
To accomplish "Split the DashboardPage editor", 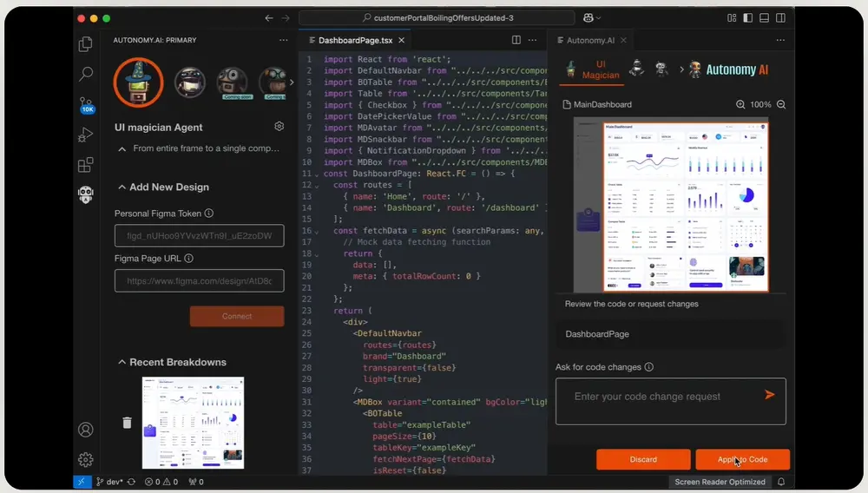I will click(516, 40).
